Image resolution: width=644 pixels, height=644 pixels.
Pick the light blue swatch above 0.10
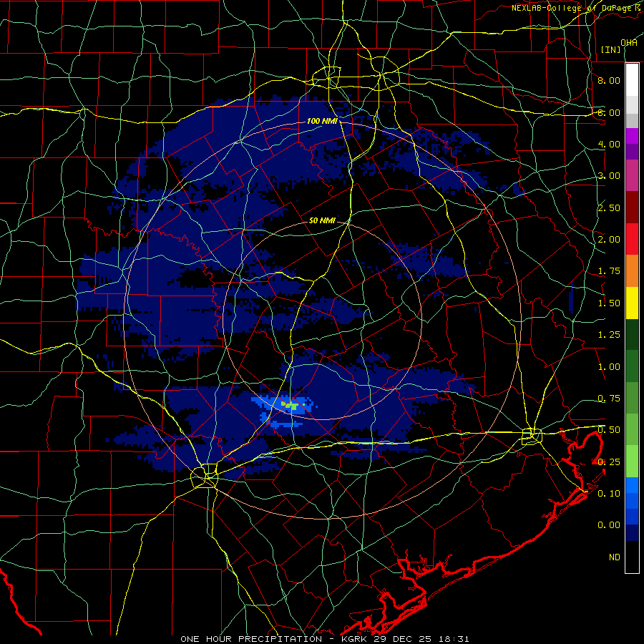point(632,485)
